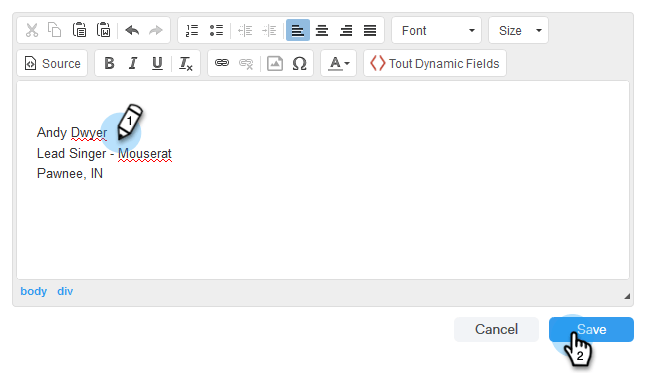Open the Font dropdown

436,30
